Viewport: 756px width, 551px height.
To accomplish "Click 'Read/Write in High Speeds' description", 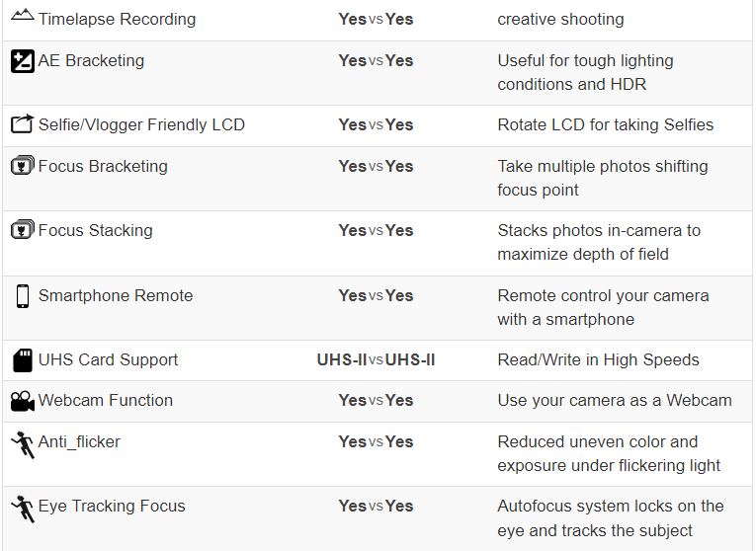I will (598, 359).
